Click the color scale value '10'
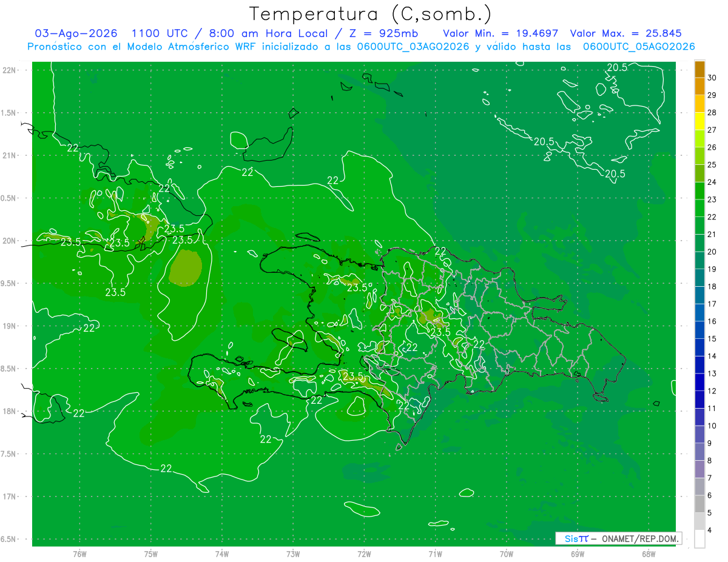The height and width of the screenshot is (562, 728). 712,426
